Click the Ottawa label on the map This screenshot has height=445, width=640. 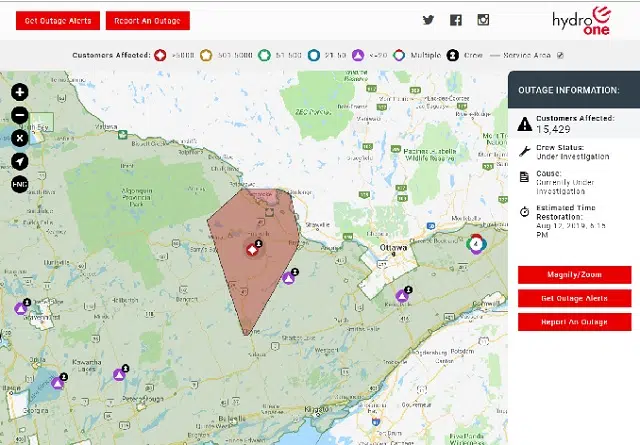(x=393, y=248)
